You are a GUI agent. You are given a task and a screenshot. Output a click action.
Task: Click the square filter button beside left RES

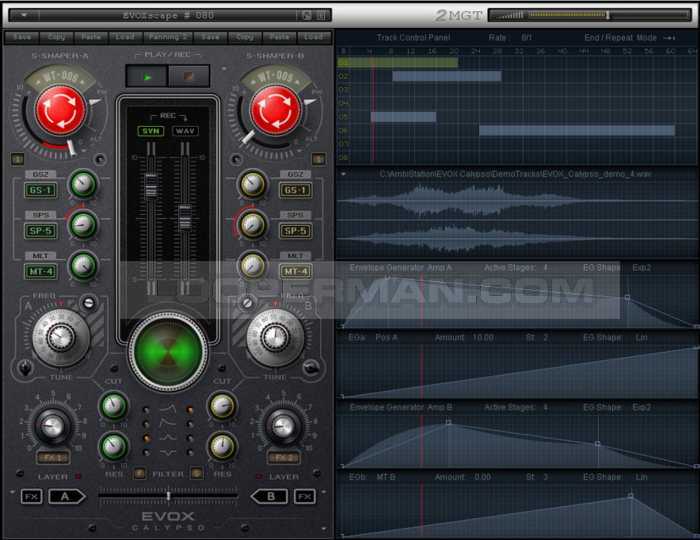(x=139, y=474)
